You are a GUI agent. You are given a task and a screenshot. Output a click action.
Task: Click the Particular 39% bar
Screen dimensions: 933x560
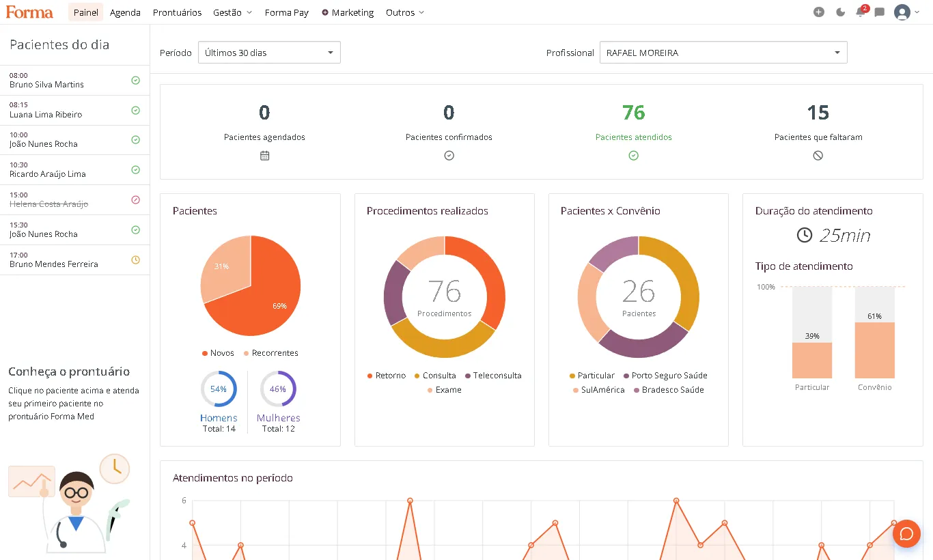(812, 361)
